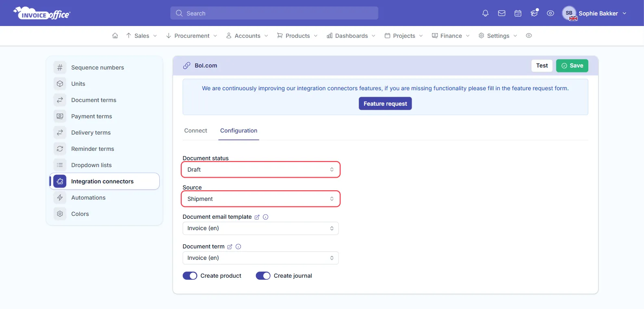Screen dimensions: 644x309
Task: Open external link beside Document term
Action: 230,247
